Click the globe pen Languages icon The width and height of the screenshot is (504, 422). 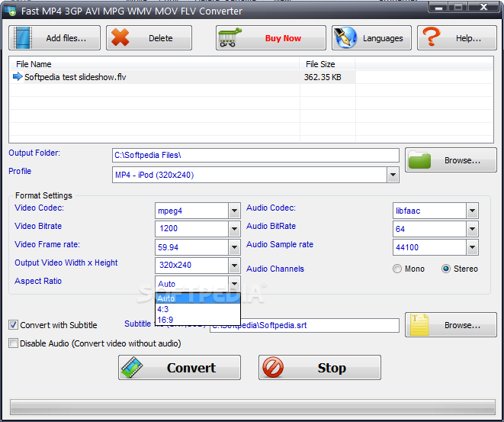(345, 37)
